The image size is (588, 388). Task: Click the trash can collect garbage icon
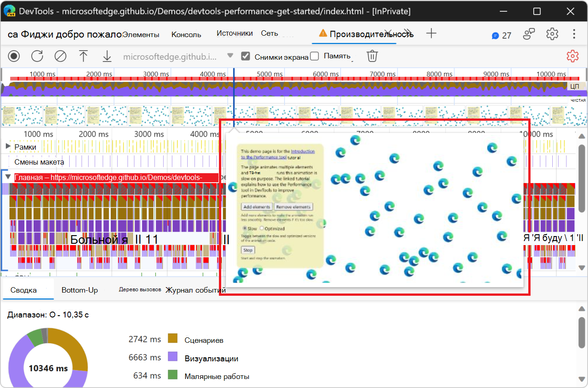[372, 56]
